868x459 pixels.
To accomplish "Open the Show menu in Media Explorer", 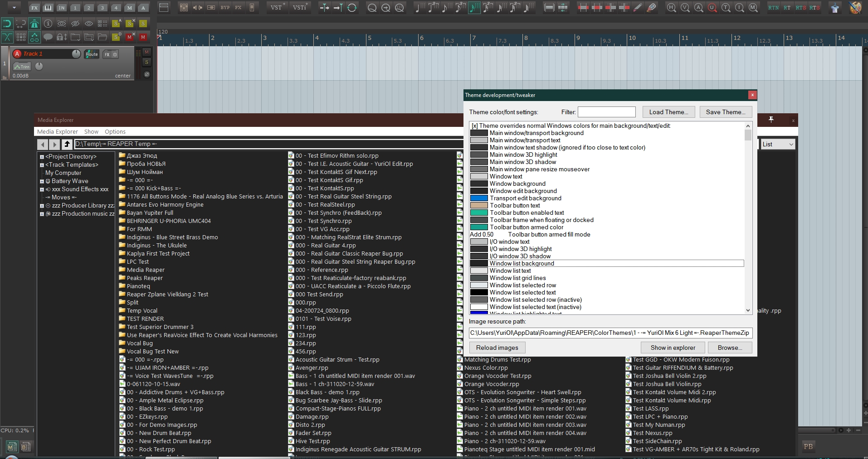I will coord(91,132).
